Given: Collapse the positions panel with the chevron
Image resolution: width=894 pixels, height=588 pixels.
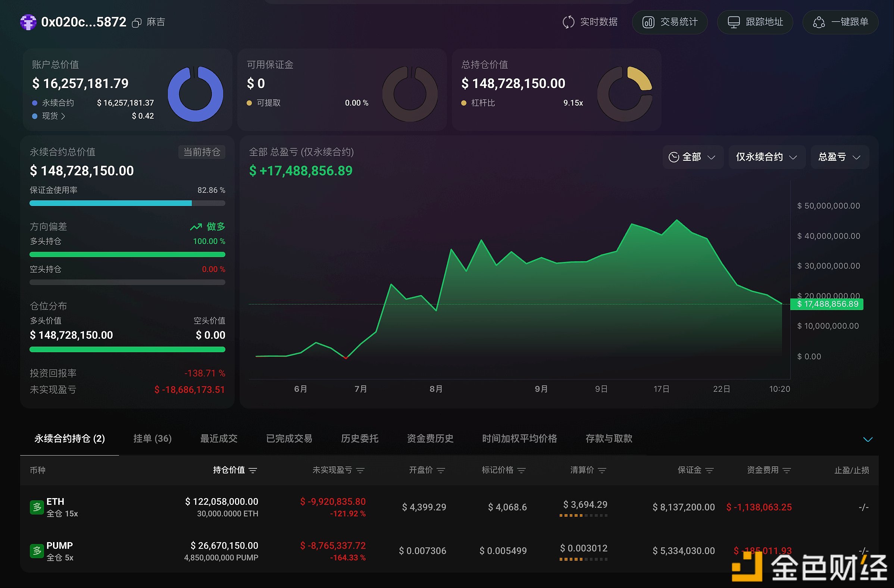Looking at the screenshot, I should 868,439.
